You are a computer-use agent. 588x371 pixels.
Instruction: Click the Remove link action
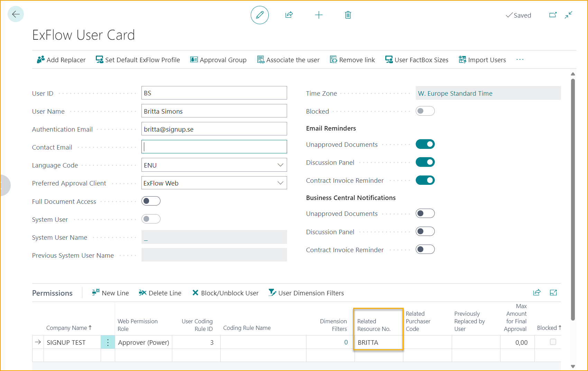[x=352, y=60]
